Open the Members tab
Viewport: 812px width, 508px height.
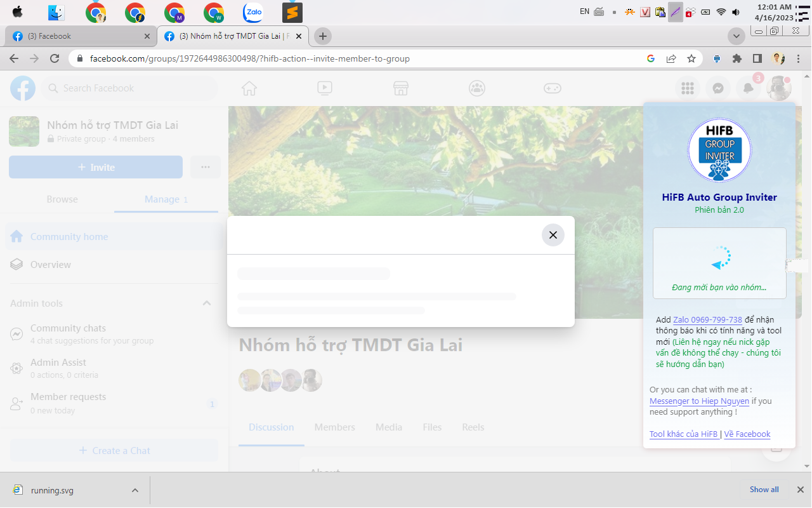tap(335, 427)
